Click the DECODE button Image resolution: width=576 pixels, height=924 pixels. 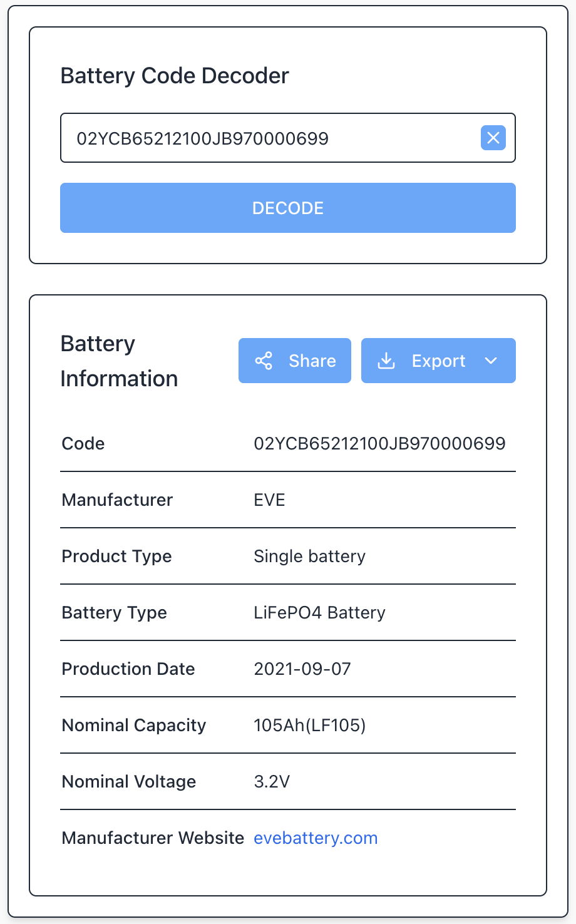click(287, 207)
